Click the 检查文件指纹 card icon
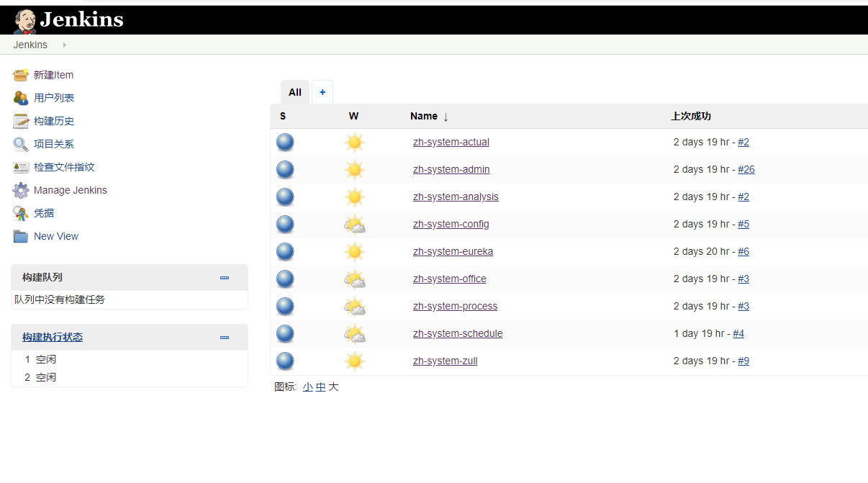868x483 pixels. [21, 167]
